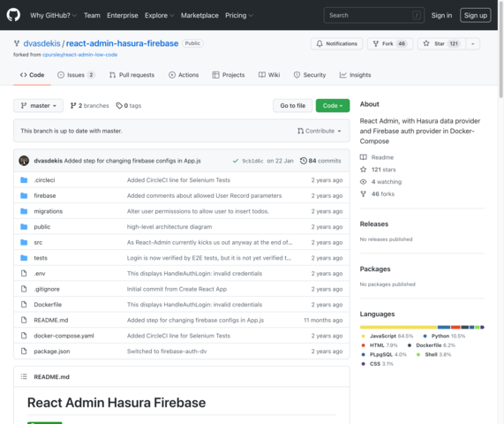Image resolution: width=504 pixels, height=424 pixels.
Task: Switch to the Wiki tab
Action: point(269,75)
